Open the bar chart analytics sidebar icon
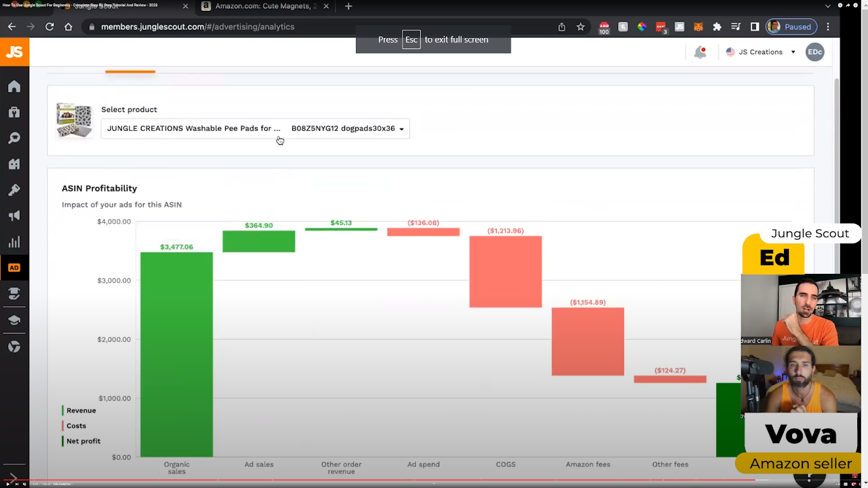Image resolution: width=868 pixels, height=488 pixels. (x=14, y=242)
